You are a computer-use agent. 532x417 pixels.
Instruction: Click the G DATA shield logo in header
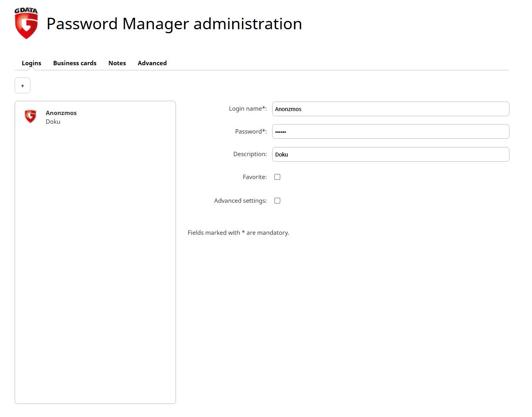pos(26,23)
